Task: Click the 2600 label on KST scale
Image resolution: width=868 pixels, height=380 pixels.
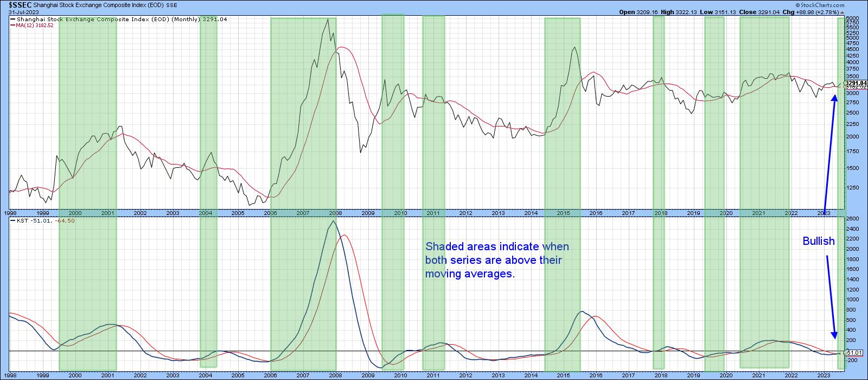Action: pyautogui.click(x=853, y=219)
